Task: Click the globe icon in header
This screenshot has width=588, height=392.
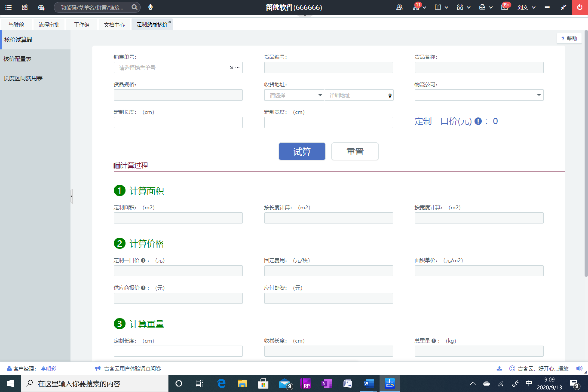Action: (x=41, y=7)
